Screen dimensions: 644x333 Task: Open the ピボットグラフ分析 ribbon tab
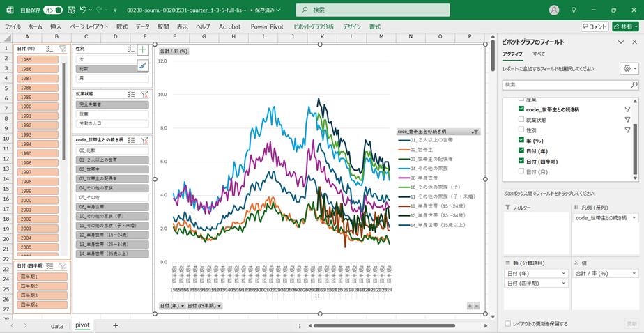314,26
